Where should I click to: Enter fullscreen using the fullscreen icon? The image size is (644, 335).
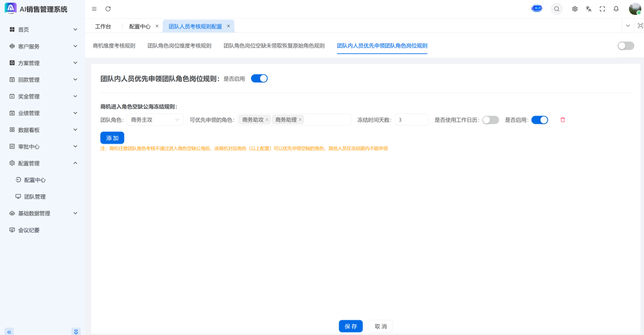coord(602,9)
